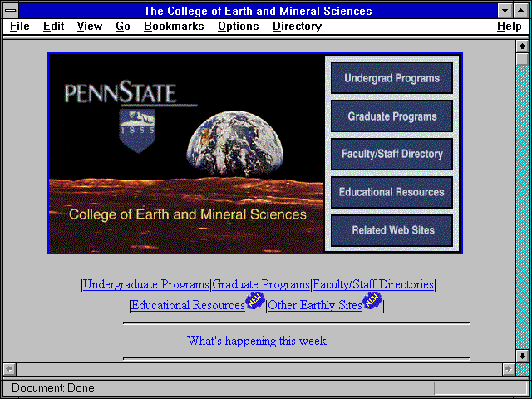
Task: Open the Options menu
Action: pos(239,27)
